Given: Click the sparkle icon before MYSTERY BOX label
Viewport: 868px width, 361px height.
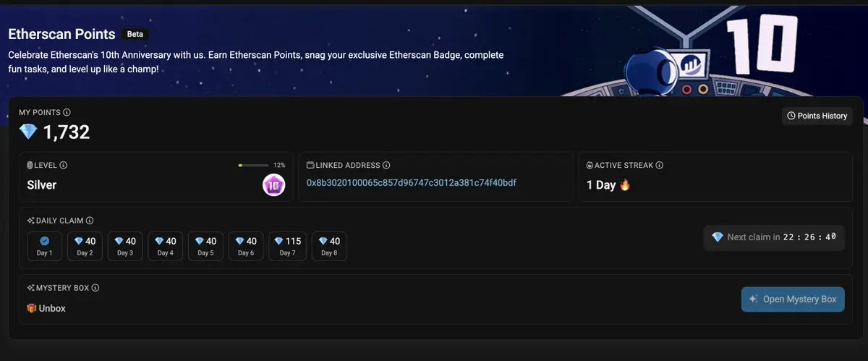Looking at the screenshot, I should point(31,288).
